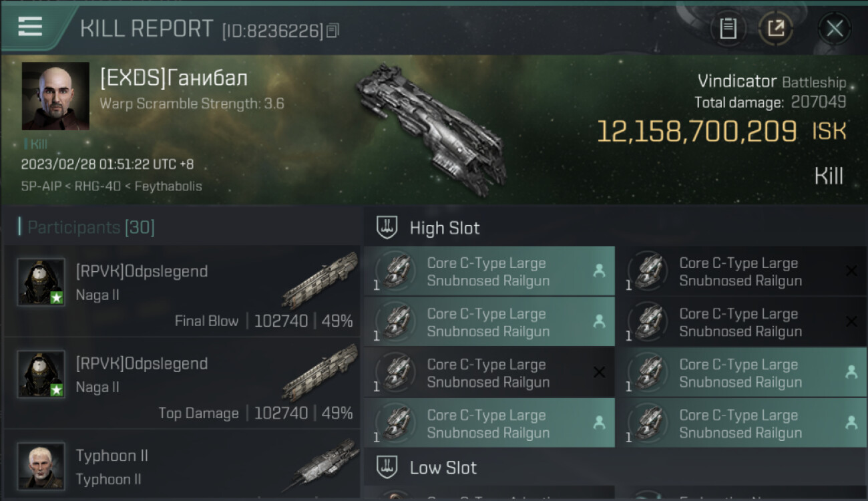Select the last highlighted railgun on the right

742,424
